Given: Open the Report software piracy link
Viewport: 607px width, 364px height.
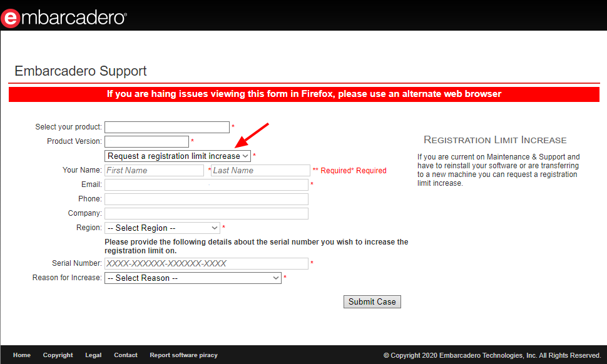Looking at the screenshot, I should (183, 355).
